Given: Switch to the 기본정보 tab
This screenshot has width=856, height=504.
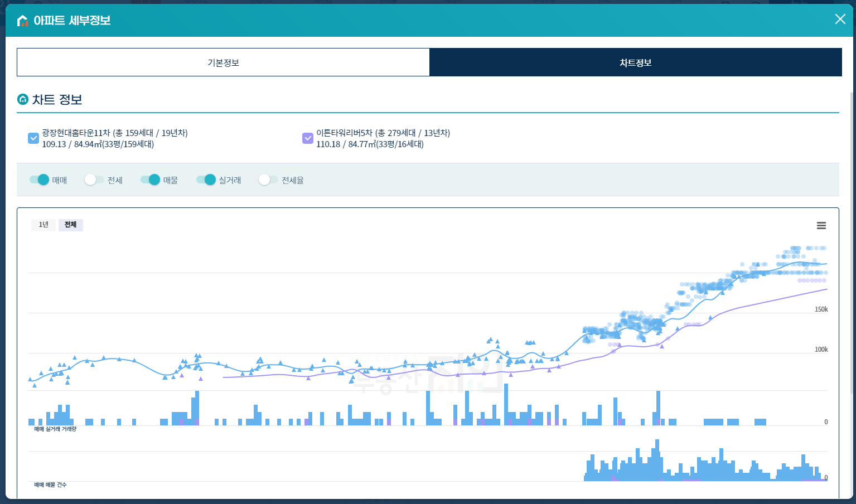Looking at the screenshot, I should click(x=223, y=62).
